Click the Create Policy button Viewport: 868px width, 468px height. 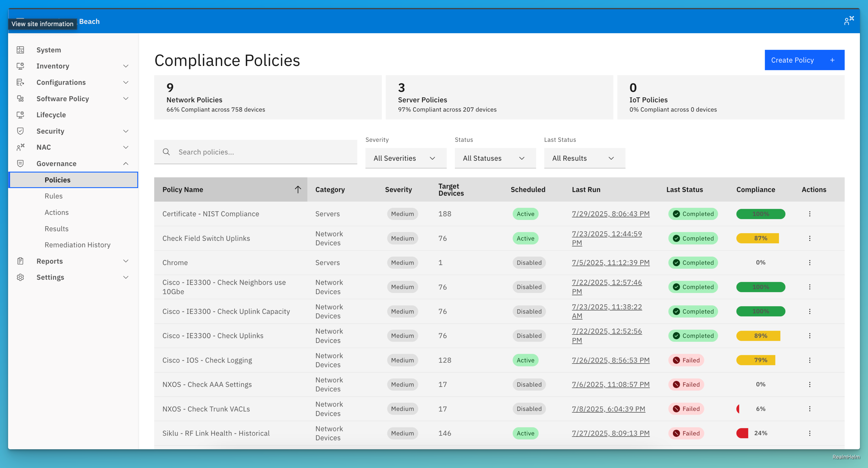[x=805, y=60]
